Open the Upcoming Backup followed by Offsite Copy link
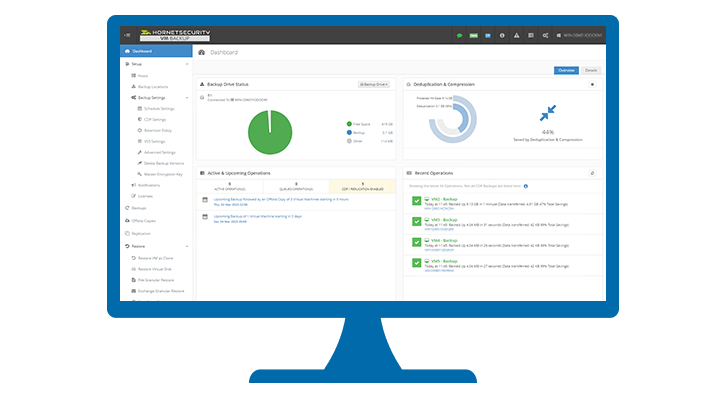This screenshot has height=398, width=724. click(x=281, y=199)
